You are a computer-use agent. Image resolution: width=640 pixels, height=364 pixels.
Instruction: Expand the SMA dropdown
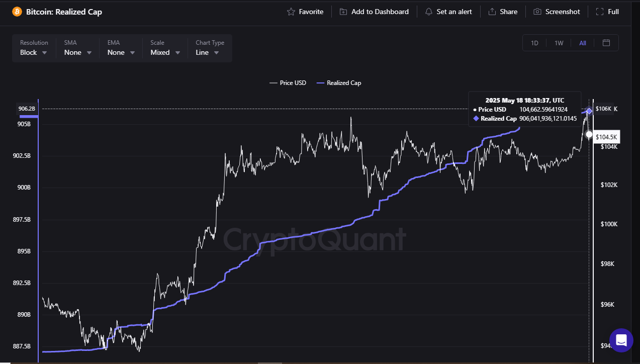(76, 52)
